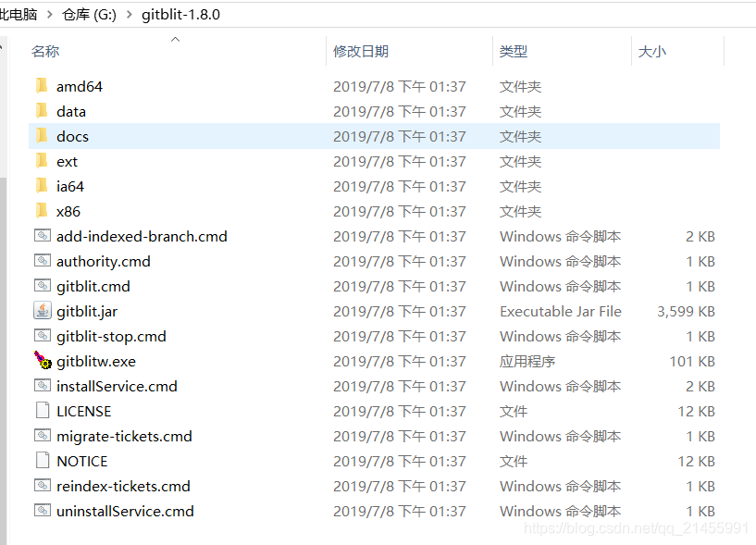Click the installService.cmd script icon
Image resolution: width=756 pixels, height=545 pixels.
[43, 385]
